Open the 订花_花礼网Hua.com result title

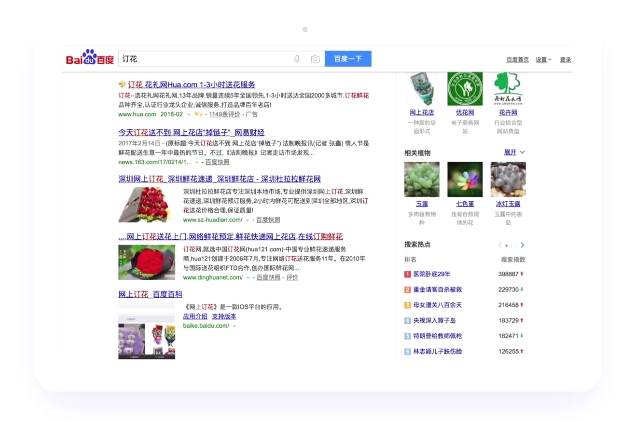tap(191, 84)
